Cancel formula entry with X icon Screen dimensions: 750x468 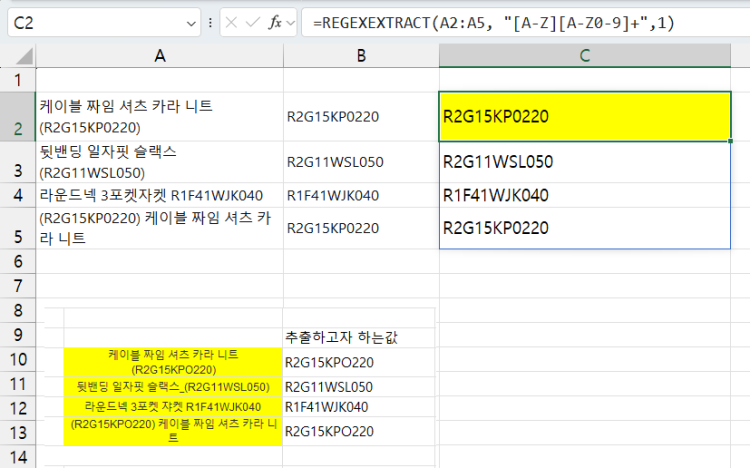(231, 22)
